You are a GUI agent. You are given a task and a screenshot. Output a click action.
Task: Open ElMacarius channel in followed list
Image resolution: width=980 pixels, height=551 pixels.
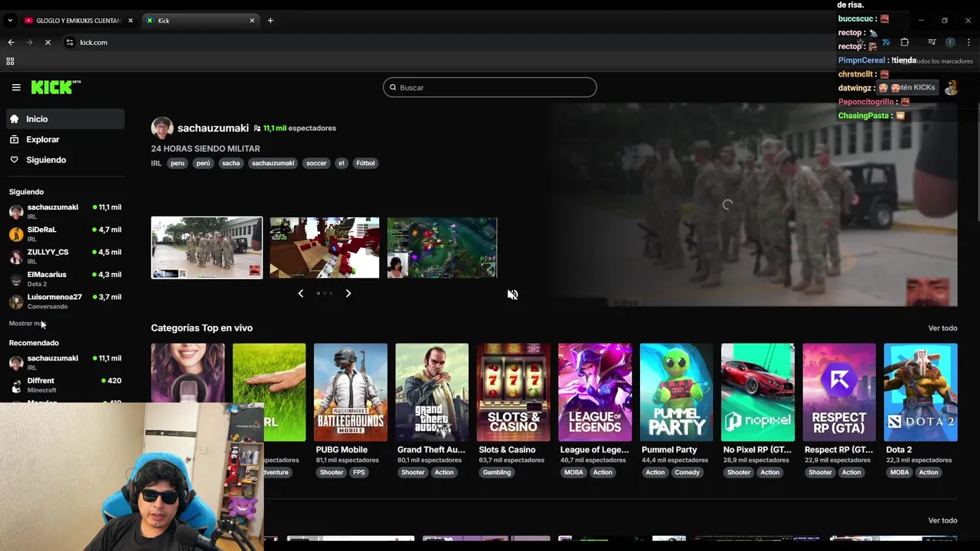65,278
